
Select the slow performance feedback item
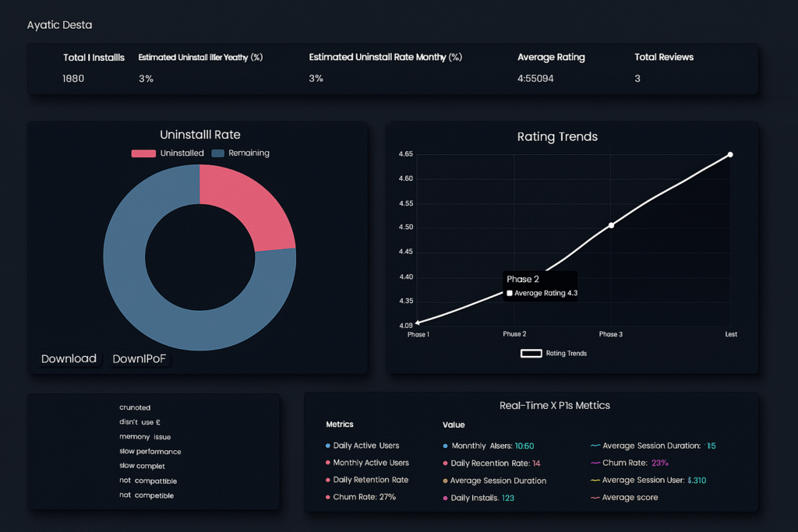coord(151,451)
